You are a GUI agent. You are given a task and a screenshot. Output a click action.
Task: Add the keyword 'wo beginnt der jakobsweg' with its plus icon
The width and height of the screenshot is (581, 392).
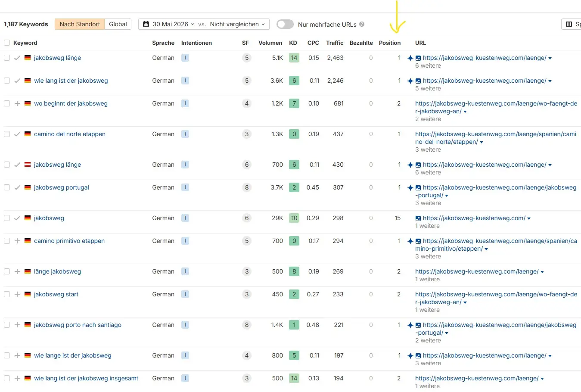pyautogui.click(x=17, y=103)
